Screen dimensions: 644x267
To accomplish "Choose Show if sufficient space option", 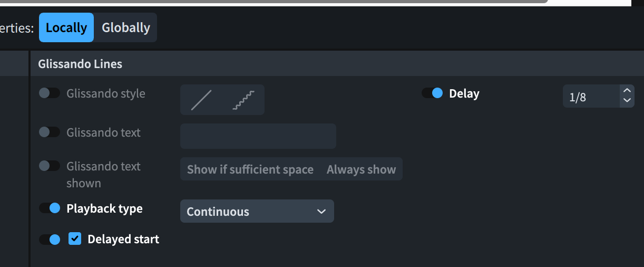I will pos(250,169).
